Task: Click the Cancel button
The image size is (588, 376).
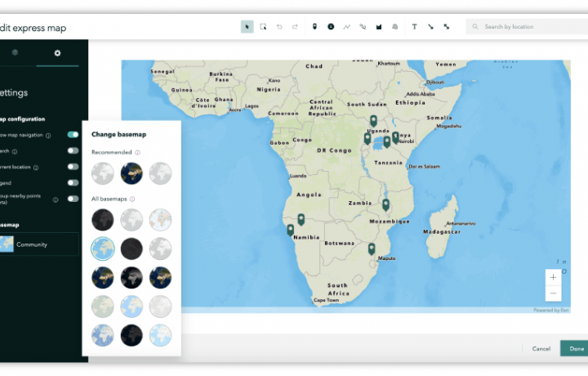Action: point(541,348)
